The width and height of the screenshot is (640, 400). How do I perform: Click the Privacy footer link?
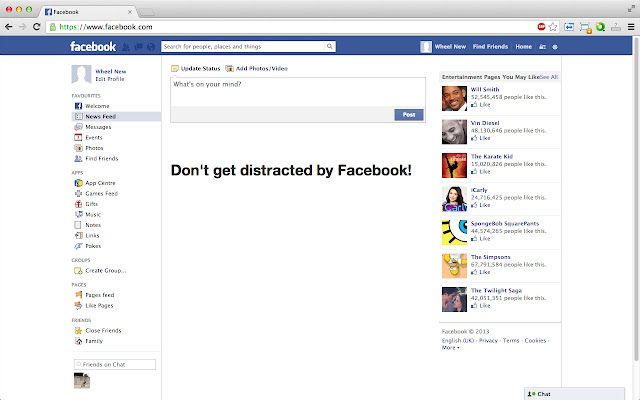[x=488, y=340]
